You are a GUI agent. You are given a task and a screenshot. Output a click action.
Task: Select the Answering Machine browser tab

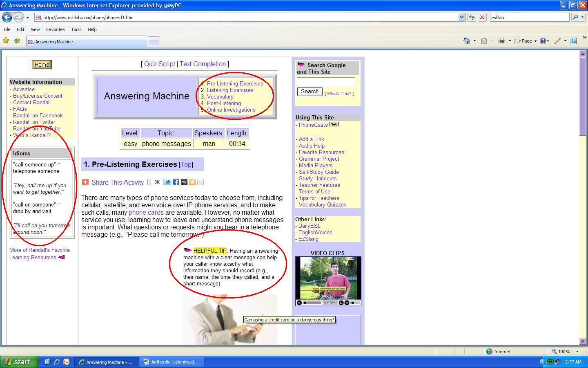(87, 42)
